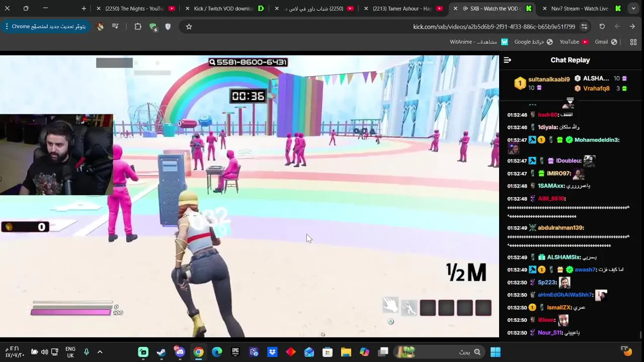Click chat username Mohamedeldin3
This screenshot has width=644, height=362.
coord(597,140)
